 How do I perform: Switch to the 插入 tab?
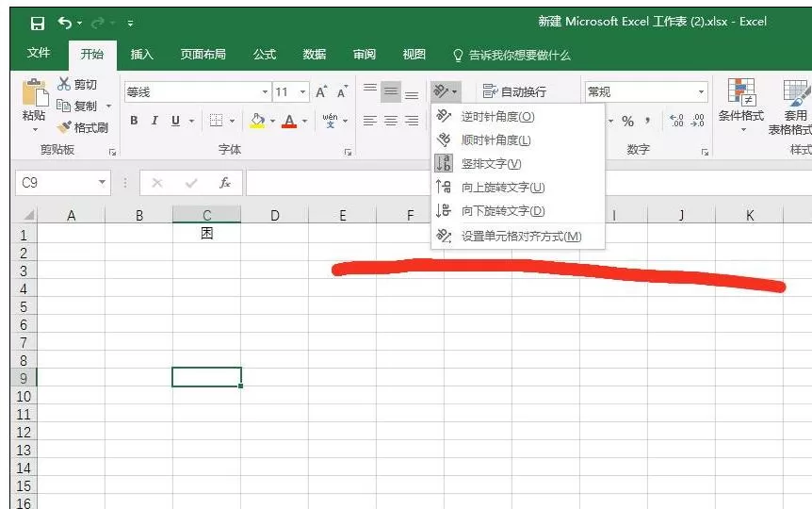[x=141, y=54]
